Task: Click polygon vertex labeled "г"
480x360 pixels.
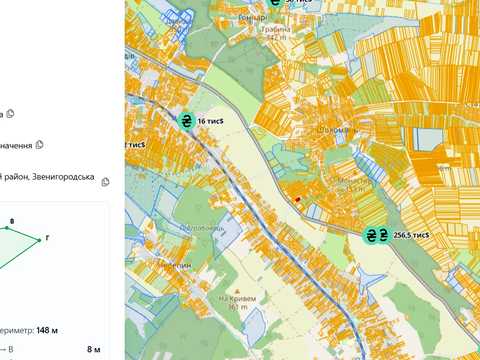Action: tap(40, 240)
